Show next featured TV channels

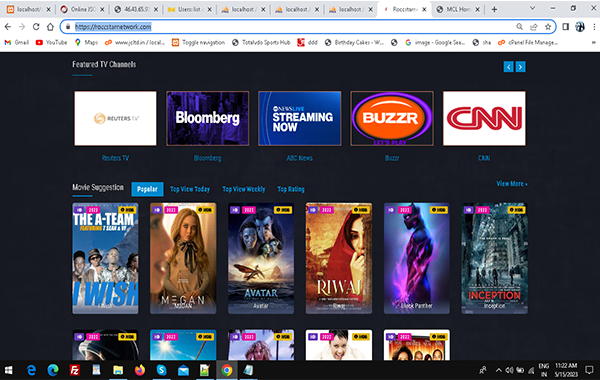[x=520, y=67]
